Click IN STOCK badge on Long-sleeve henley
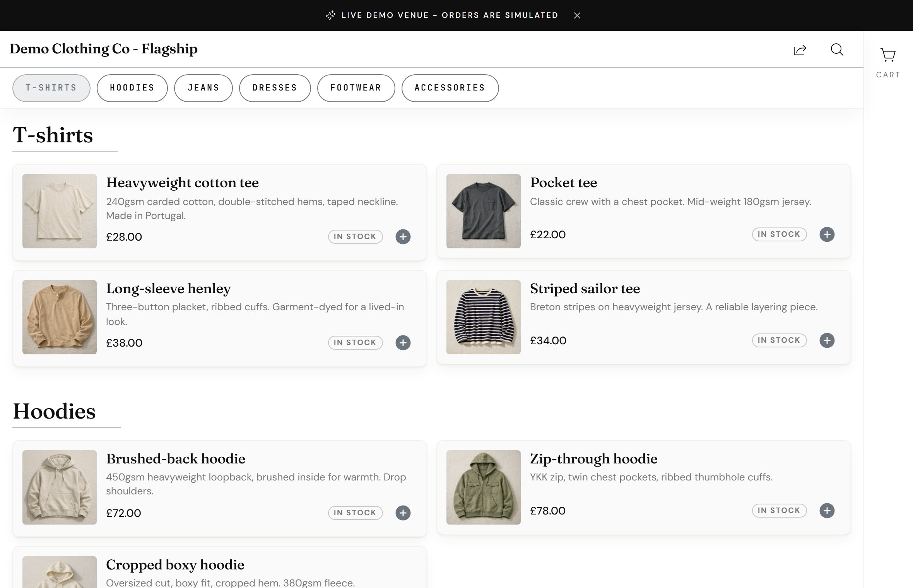The height and width of the screenshot is (588, 913). click(355, 343)
